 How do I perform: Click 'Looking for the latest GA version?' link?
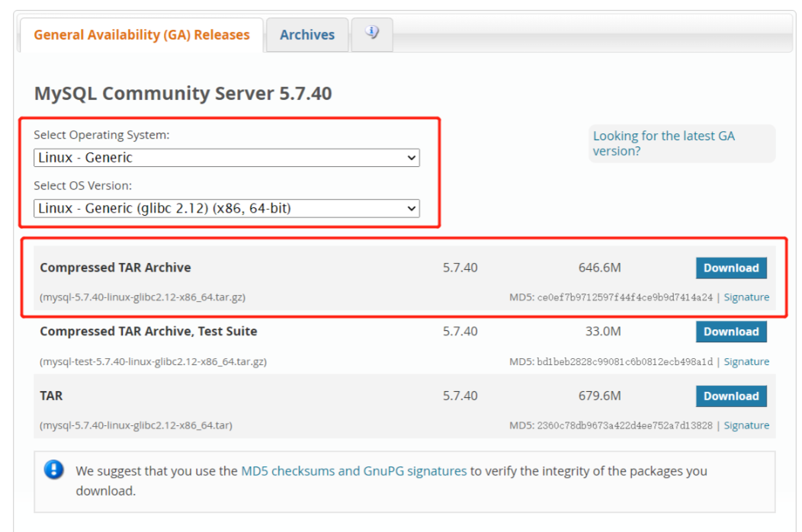click(x=663, y=143)
